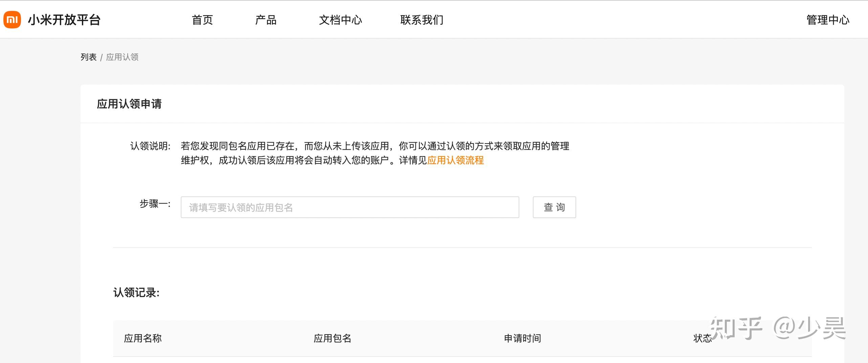
Task: Open 文档中心 in the top navigation
Action: [x=340, y=20]
